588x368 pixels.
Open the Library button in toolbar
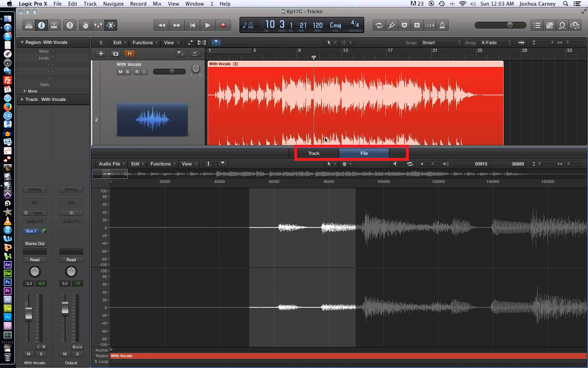29,25
